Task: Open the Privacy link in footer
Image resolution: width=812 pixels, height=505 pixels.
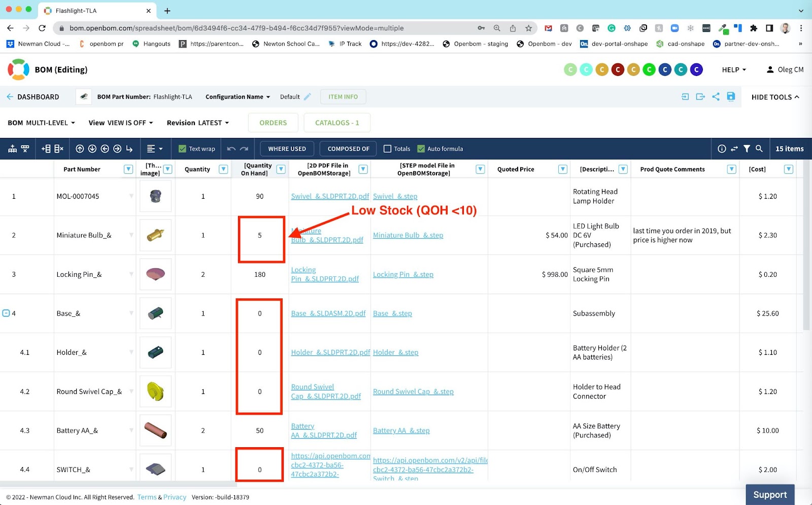Action: click(175, 497)
